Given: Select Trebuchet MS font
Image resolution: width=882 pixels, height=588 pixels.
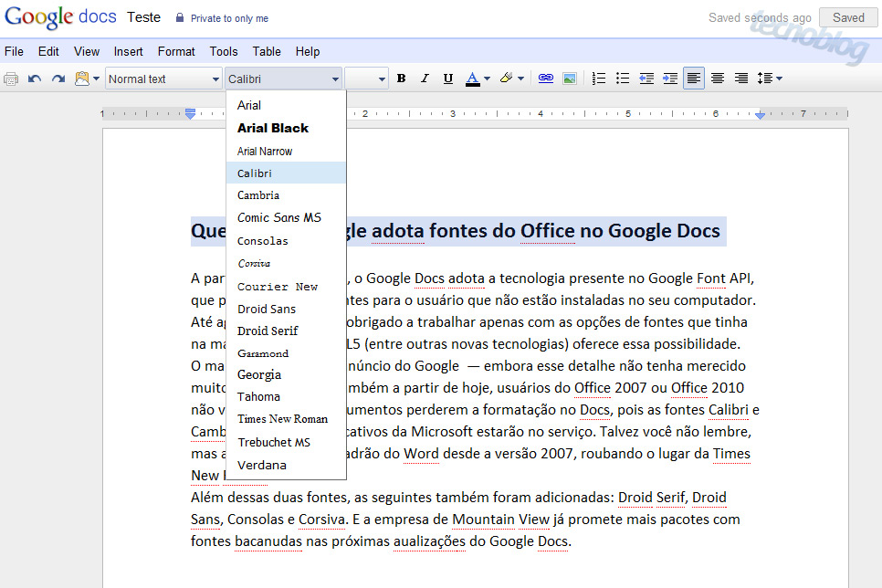Looking at the screenshot, I should 286,442.
